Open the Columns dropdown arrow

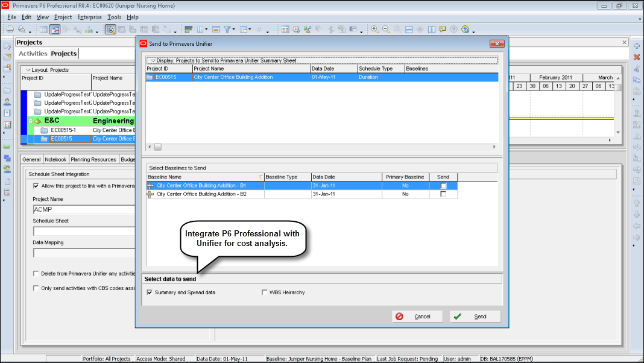pos(206,29)
